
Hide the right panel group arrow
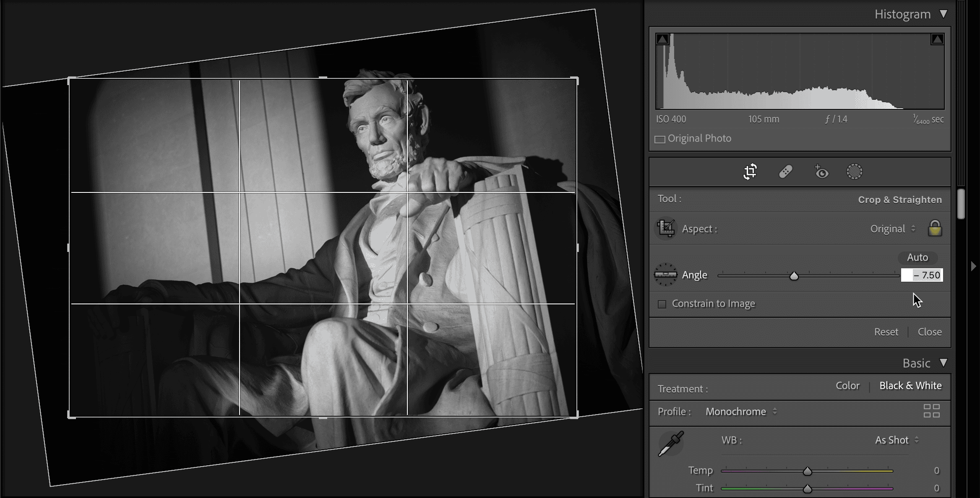tap(973, 266)
